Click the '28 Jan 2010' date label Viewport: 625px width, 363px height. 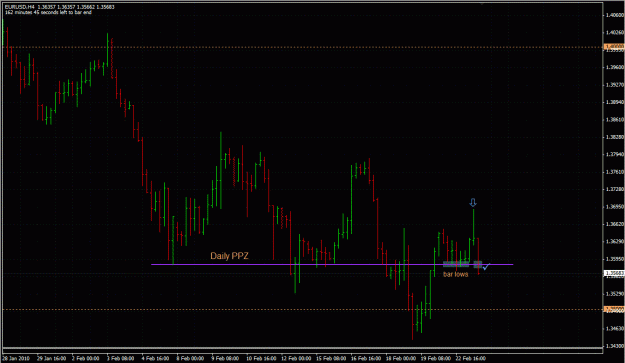pyautogui.click(x=16, y=358)
